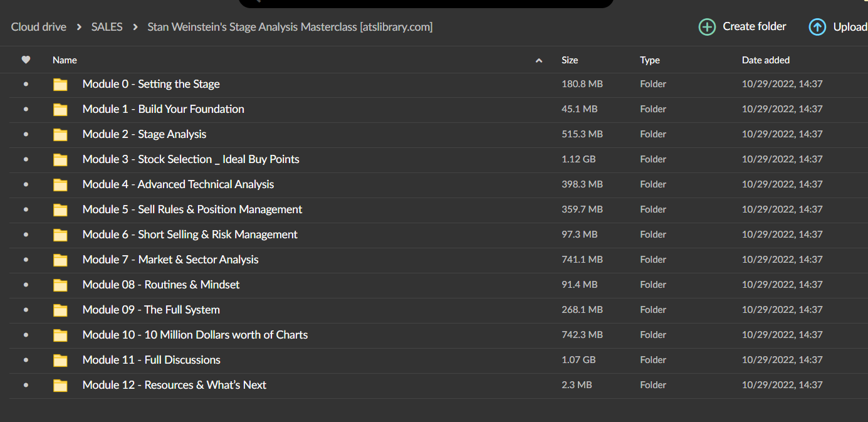Sort the list by Size column

pos(570,60)
